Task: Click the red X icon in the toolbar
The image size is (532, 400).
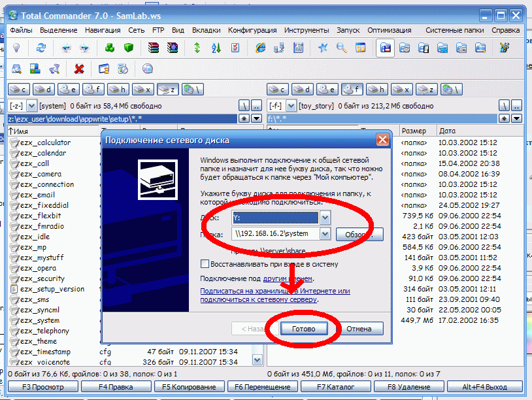Action: [x=79, y=69]
